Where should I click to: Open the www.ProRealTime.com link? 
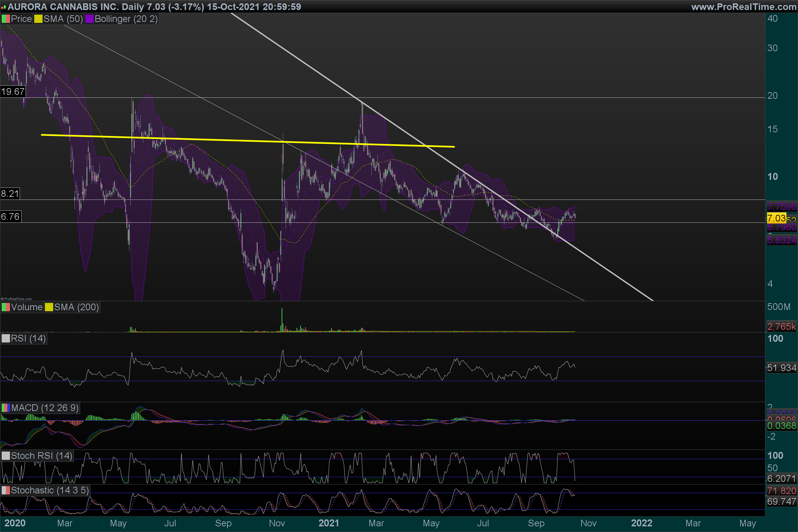tap(744, 7)
